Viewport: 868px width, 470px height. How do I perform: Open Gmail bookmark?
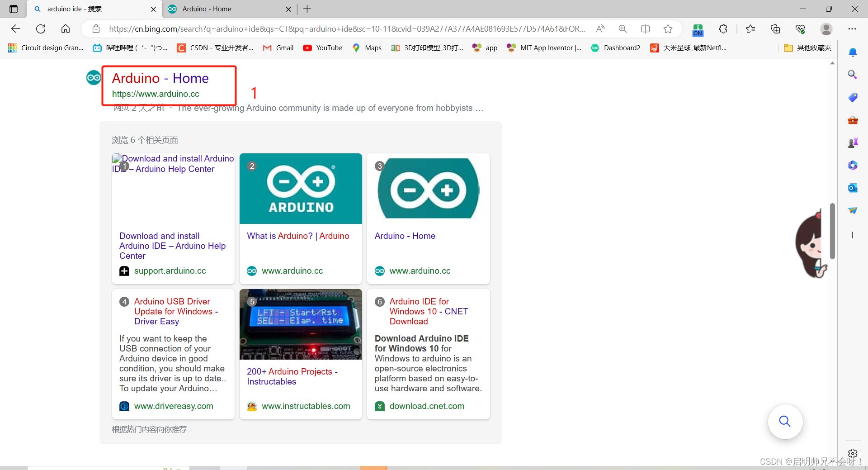point(278,48)
